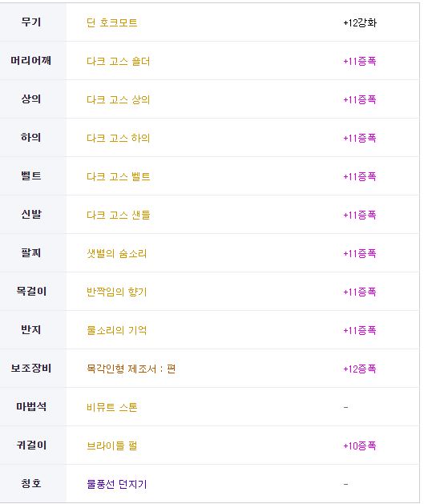The image size is (424, 504).
Task: Select the 반짝임의 향기 necklace item
Action: click(x=117, y=292)
